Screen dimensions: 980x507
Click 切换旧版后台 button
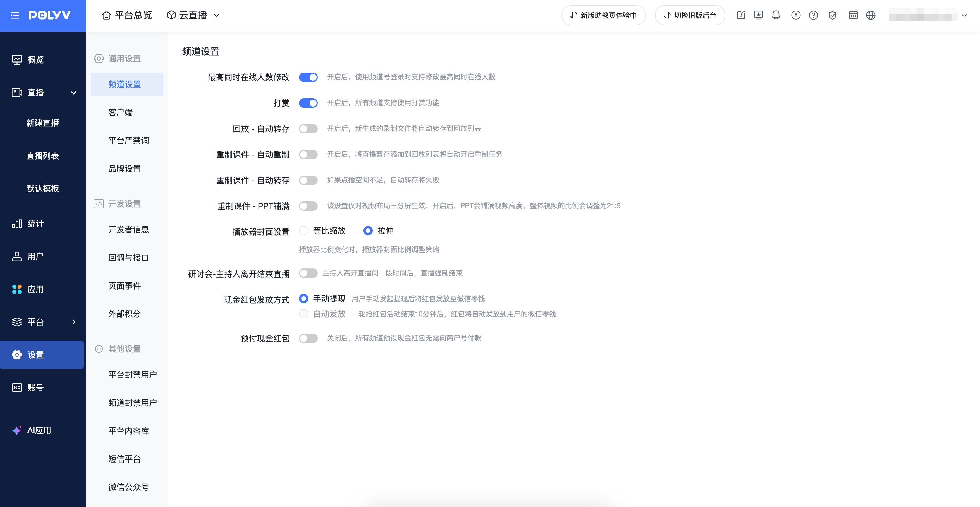(690, 15)
